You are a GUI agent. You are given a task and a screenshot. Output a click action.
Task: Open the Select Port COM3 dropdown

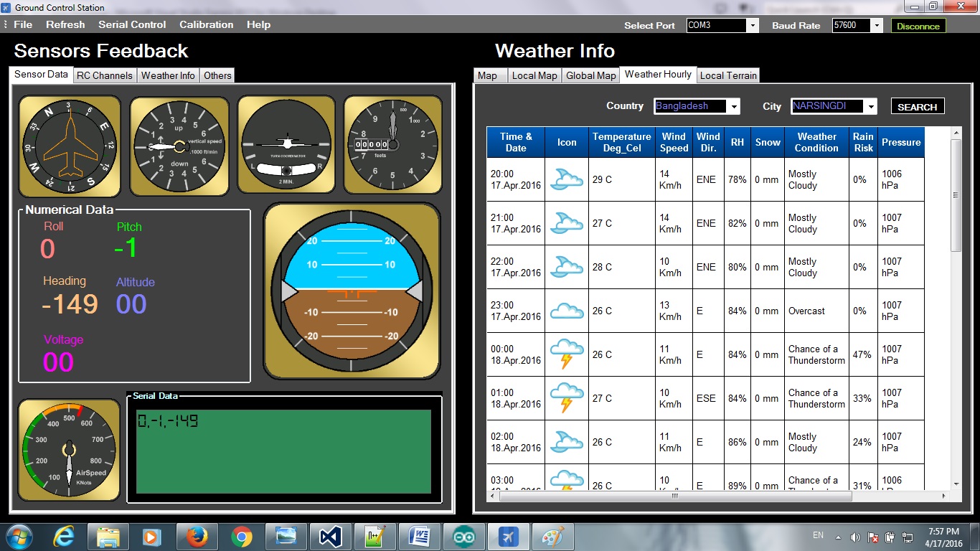point(752,25)
